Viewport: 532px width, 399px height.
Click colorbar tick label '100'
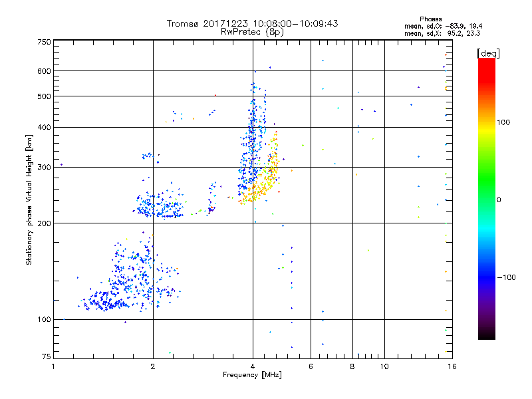point(503,122)
